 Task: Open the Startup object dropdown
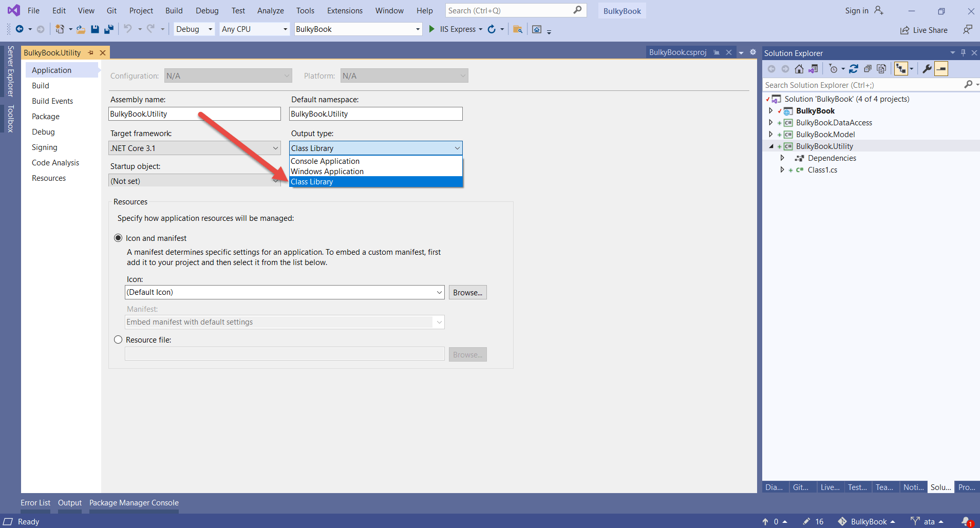point(195,181)
